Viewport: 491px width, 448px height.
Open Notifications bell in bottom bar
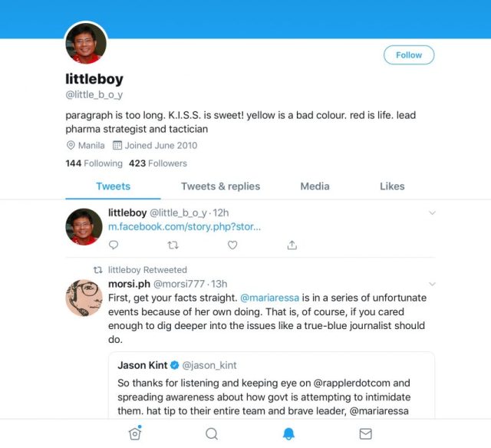point(288,433)
